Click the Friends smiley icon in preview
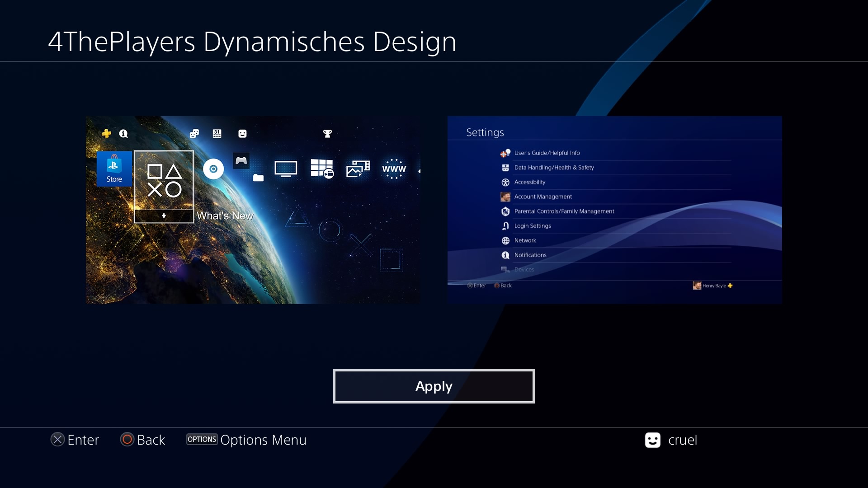 pos(242,133)
